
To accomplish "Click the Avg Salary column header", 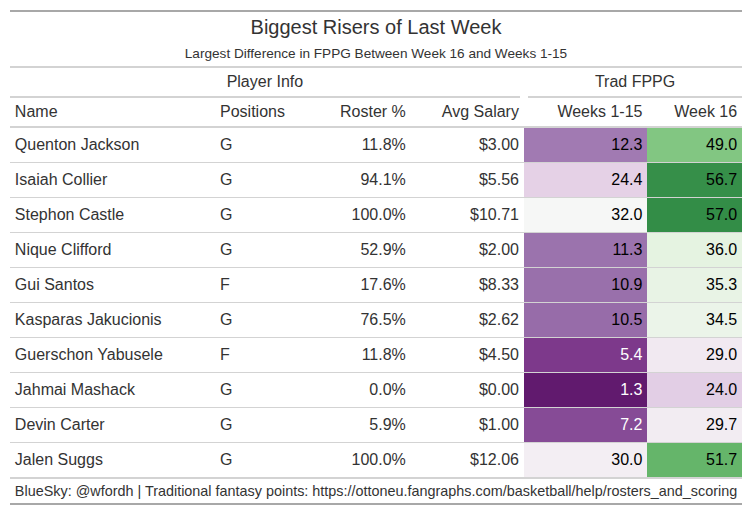I will 480,112.
